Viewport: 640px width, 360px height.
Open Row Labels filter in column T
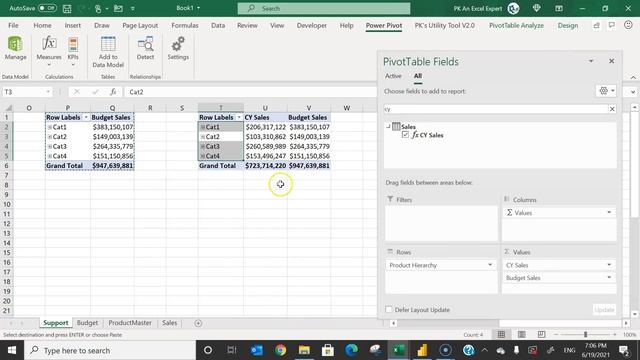point(239,117)
